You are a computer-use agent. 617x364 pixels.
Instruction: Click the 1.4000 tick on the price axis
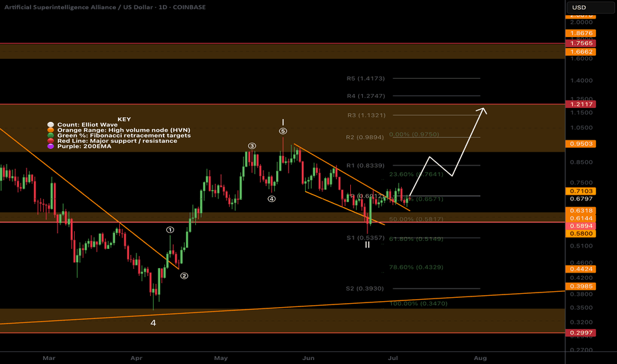[581, 81]
